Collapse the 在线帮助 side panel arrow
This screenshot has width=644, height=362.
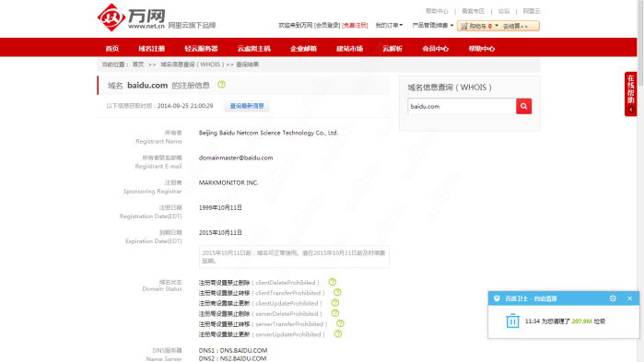[631, 110]
